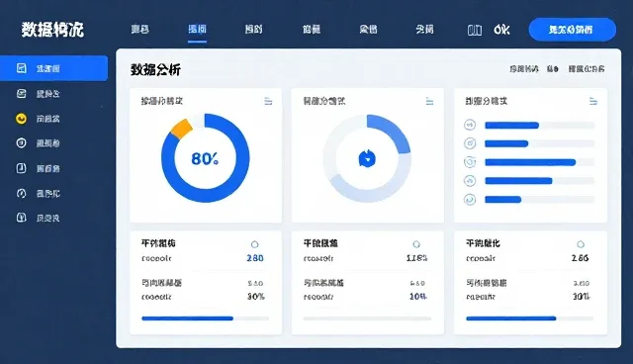
Task: Click the file icon in last sidebar row
Action: point(22,218)
